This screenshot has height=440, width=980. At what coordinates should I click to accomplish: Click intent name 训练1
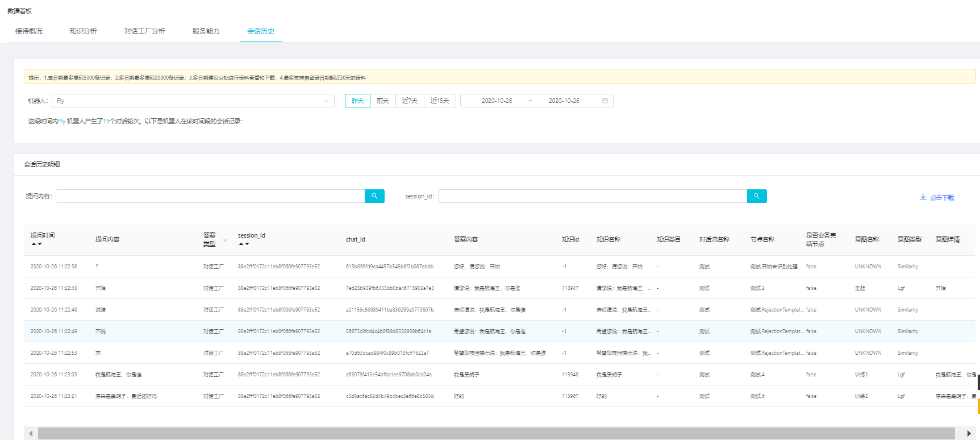(861, 375)
